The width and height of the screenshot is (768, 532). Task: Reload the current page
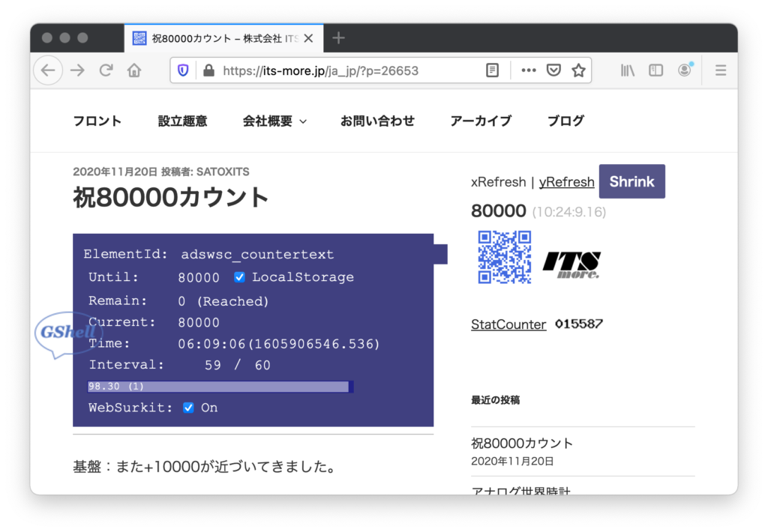click(x=106, y=70)
